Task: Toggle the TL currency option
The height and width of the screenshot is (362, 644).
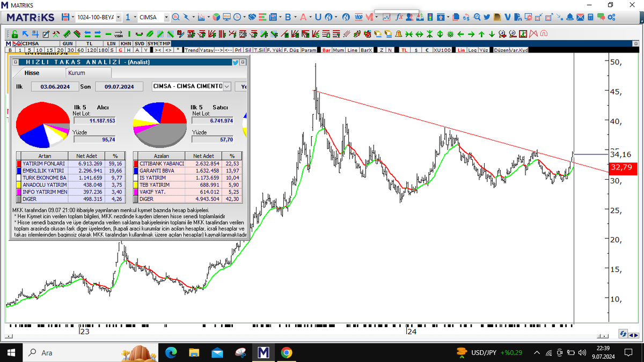Action: tap(404, 50)
